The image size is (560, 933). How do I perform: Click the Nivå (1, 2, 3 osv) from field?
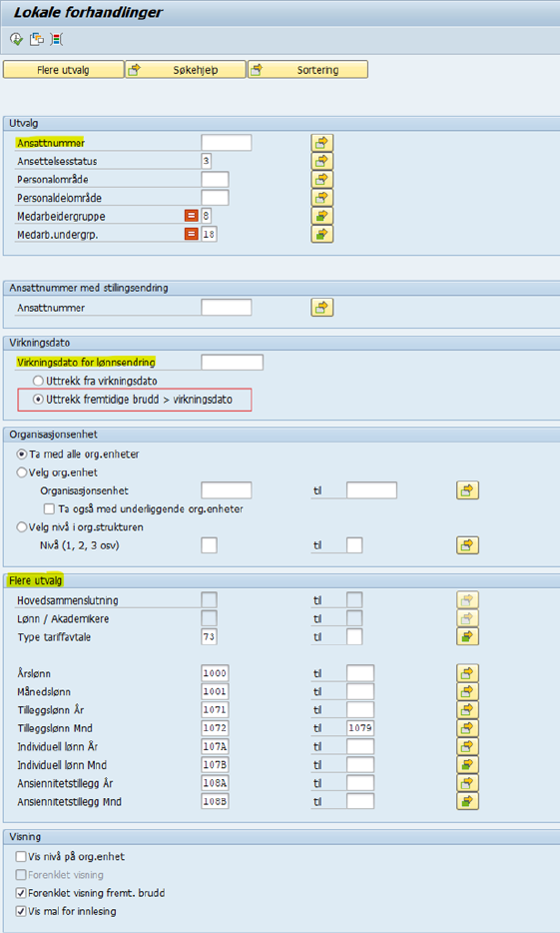(x=210, y=545)
